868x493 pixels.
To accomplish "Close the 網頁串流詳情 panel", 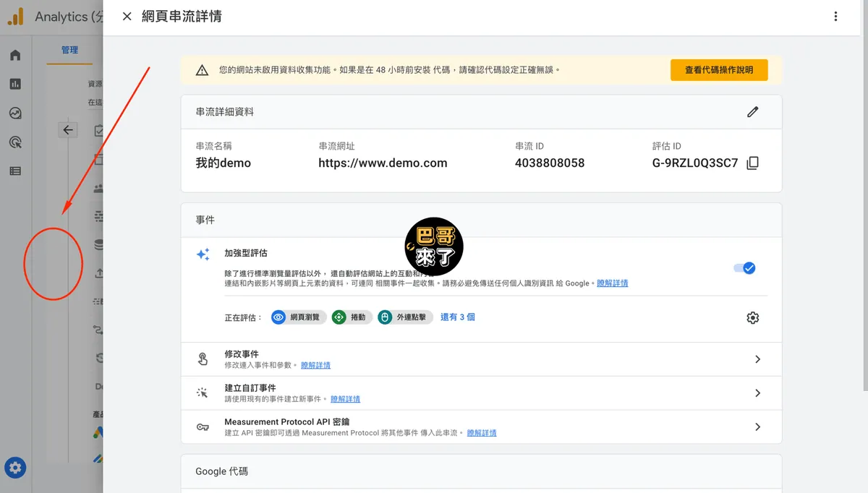I will click(127, 17).
